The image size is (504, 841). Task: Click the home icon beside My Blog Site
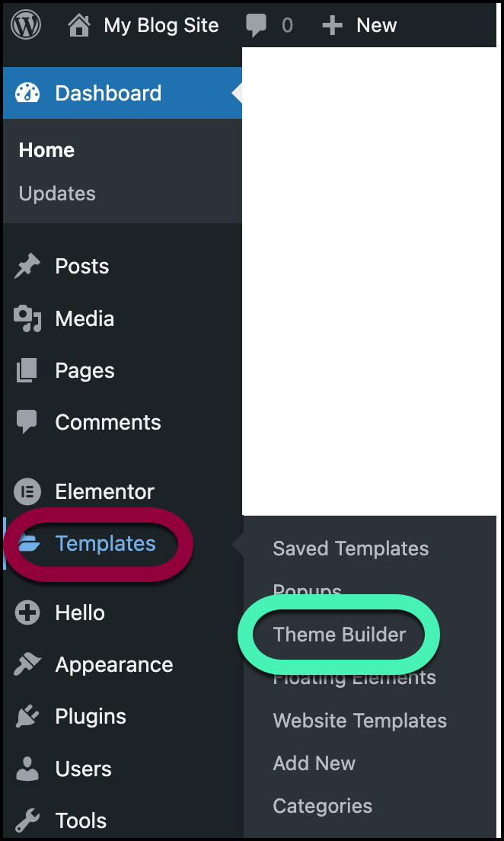click(78, 26)
